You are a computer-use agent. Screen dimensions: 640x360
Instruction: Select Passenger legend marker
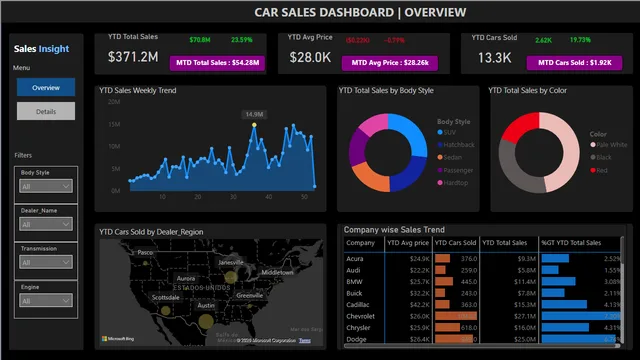pos(440,170)
